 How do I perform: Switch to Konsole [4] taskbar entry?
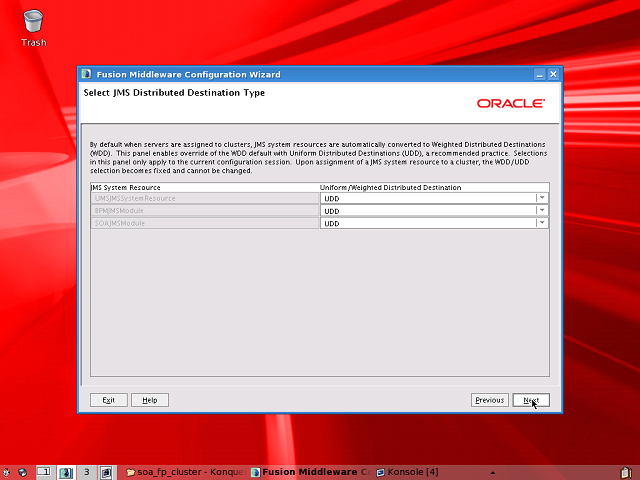pos(408,472)
